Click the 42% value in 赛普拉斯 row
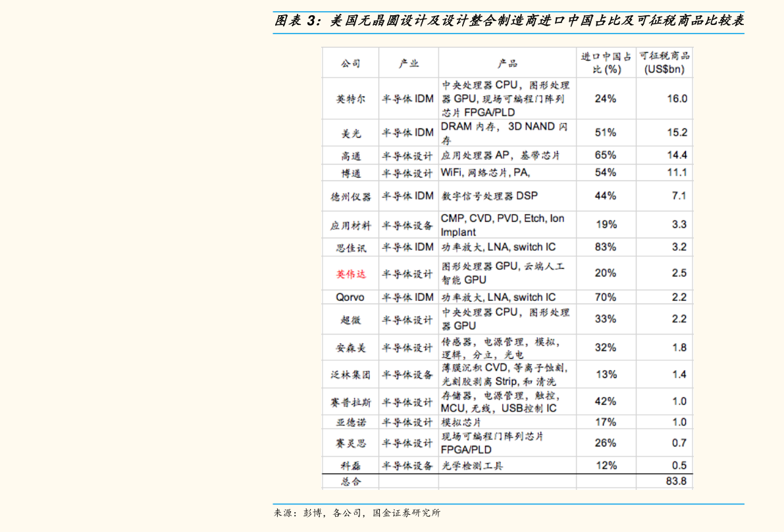The image size is (784, 532). tap(606, 402)
